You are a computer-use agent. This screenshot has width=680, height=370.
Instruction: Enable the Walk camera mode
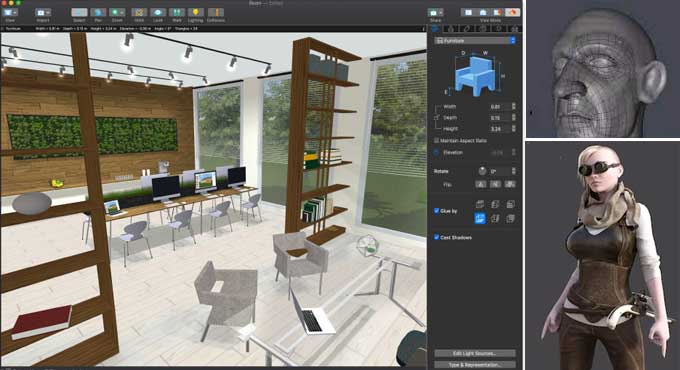(x=177, y=13)
